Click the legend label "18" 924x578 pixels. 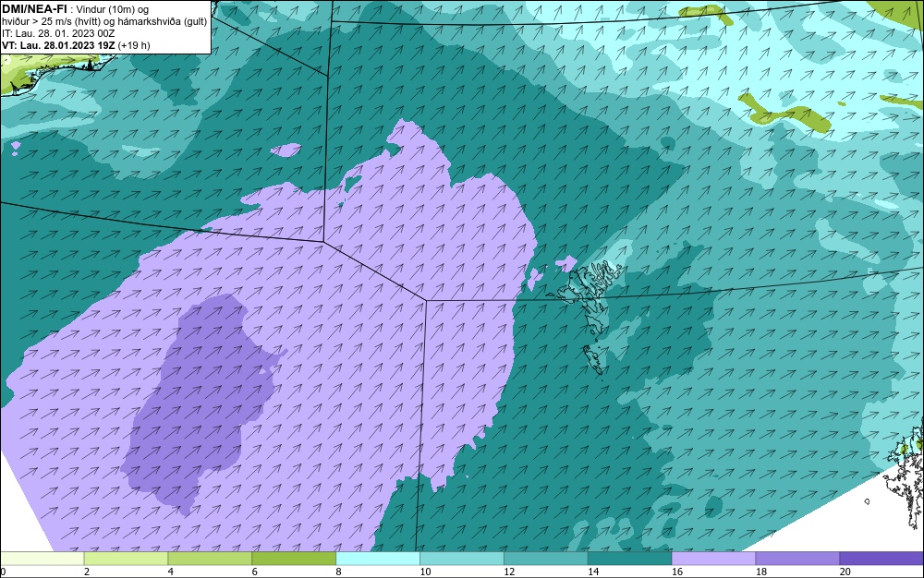point(760,572)
